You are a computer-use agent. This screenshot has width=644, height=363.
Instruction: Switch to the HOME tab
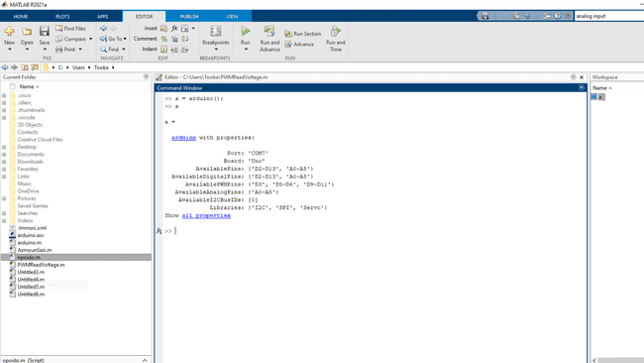(x=21, y=17)
